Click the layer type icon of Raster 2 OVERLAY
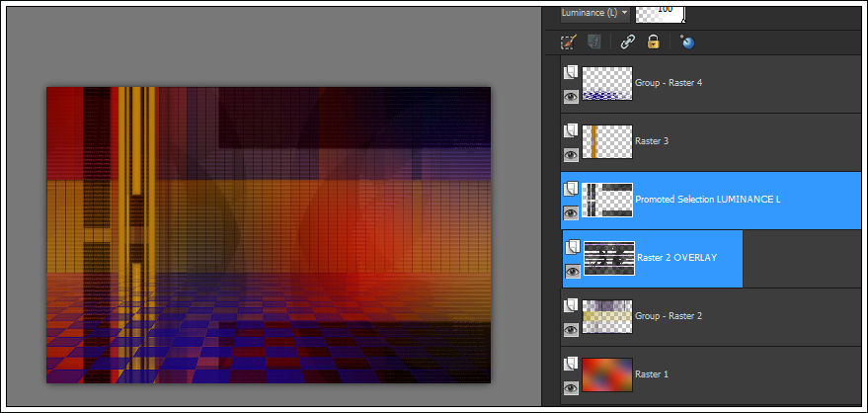This screenshot has height=413, width=868. 573,246
